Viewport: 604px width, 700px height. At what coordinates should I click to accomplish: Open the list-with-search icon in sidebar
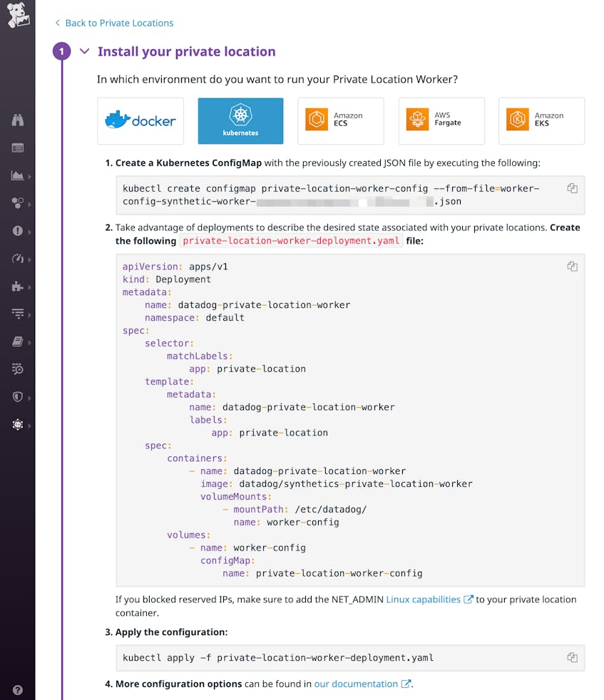17,369
